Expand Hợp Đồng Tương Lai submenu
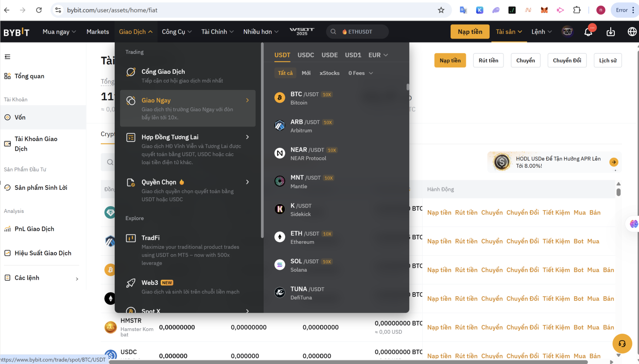The image size is (639, 364). [247, 137]
